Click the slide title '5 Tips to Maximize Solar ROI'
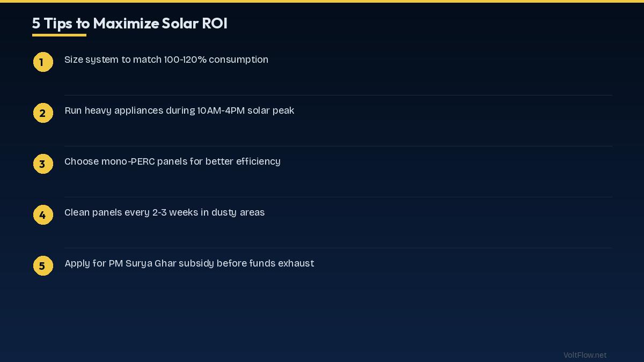 point(129,24)
